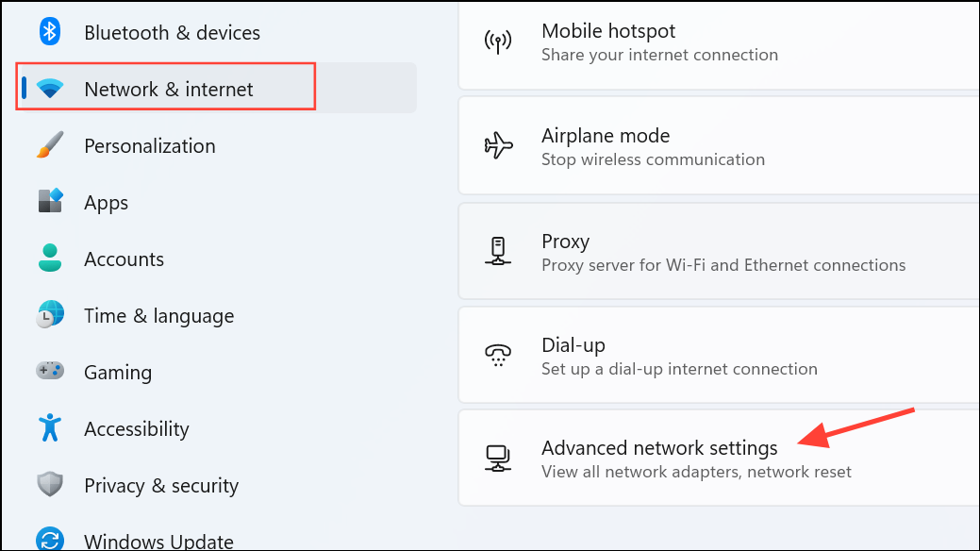Click the Proxy server device icon
This screenshot has height=551, width=980.
coord(498,251)
